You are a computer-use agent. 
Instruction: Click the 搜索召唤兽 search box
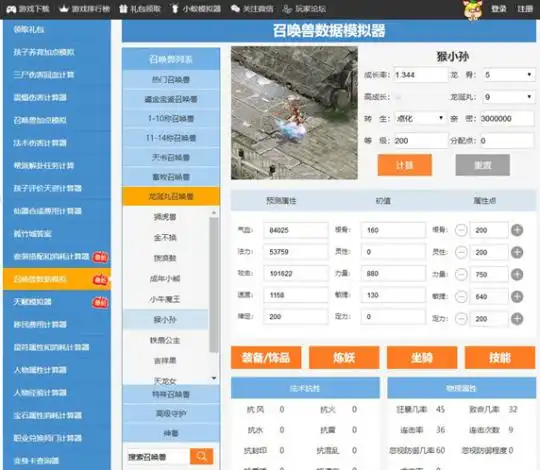tap(158, 457)
